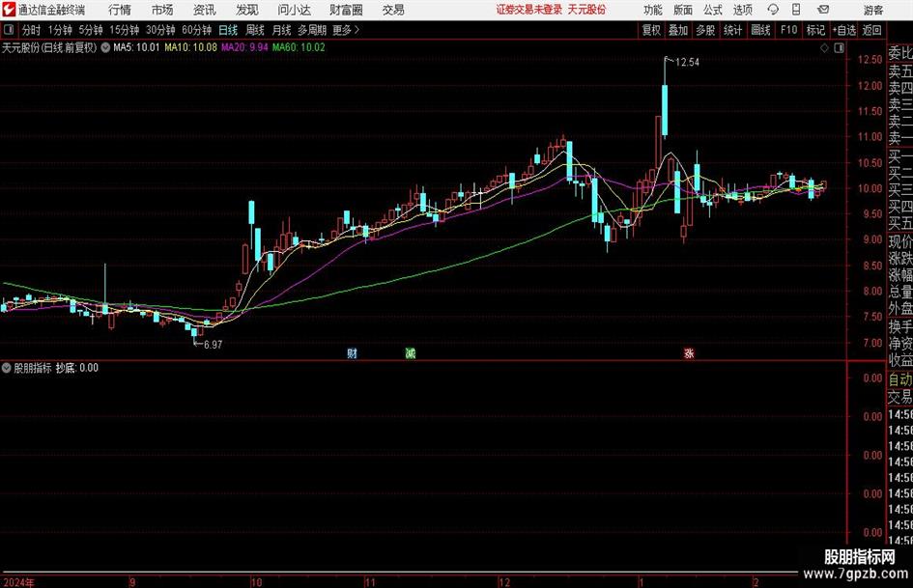The image size is (913, 588).
Task: Open the 公式 menu
Action: tap(712, 10)
